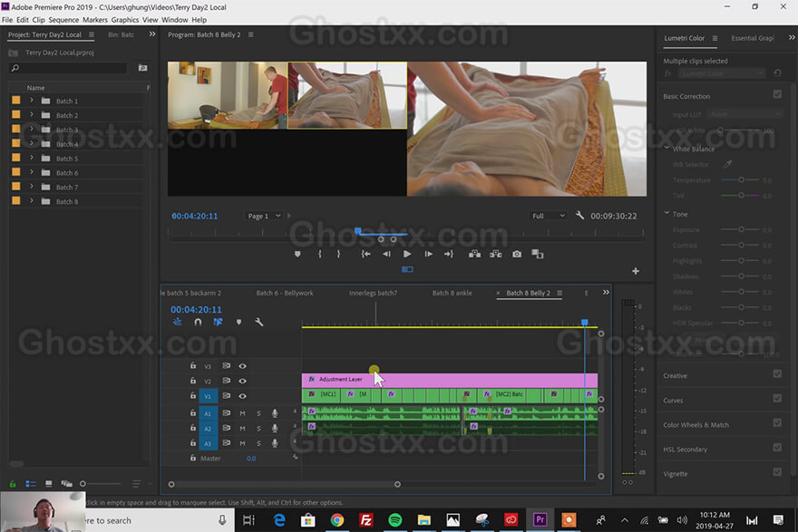Open timeline display settings wrench
Screen dimensions: 798x532
pyautogui.click(x=259, y=322)
